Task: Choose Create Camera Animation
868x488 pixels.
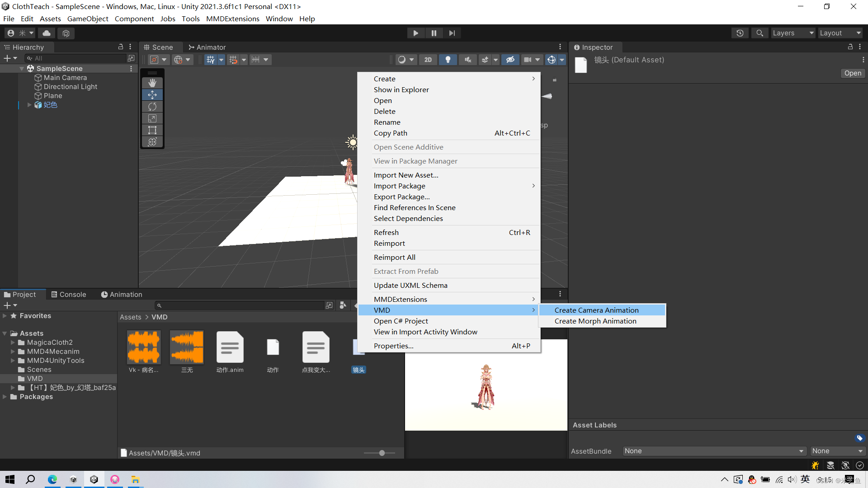Action: [596, 310]
